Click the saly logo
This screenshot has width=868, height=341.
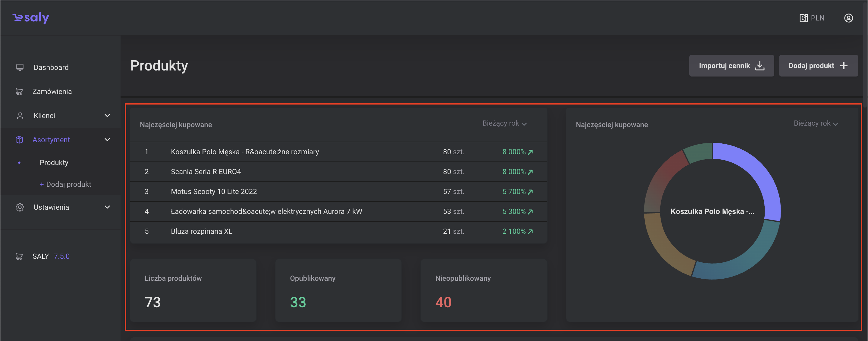coord(31,17)
